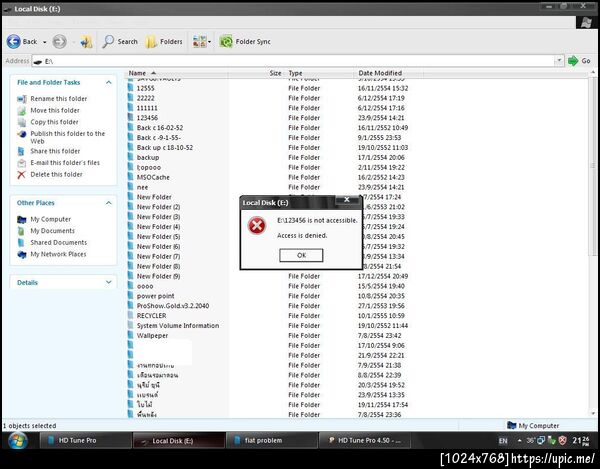
Task: Open My Computer from Other Places
Action: click(x=51, y=219)
